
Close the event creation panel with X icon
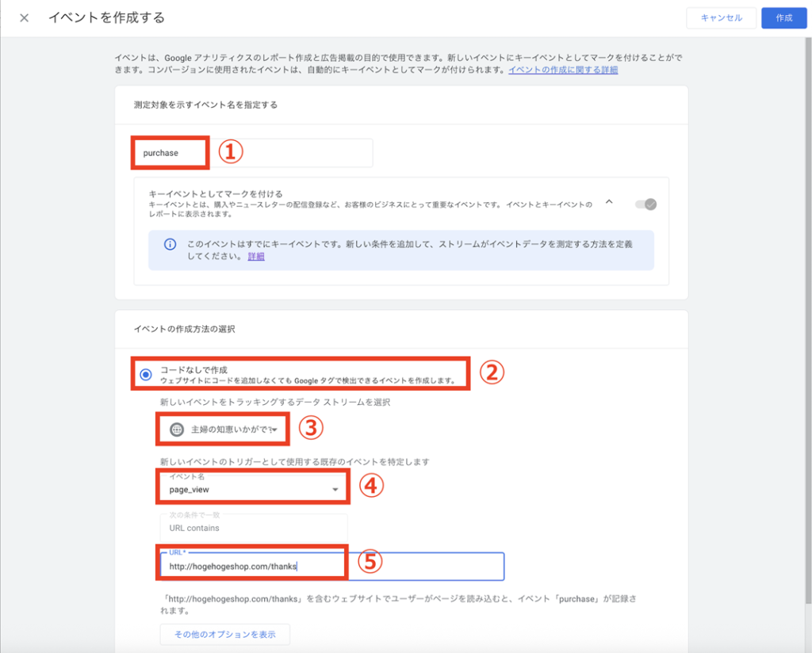[x=24, y=17]
